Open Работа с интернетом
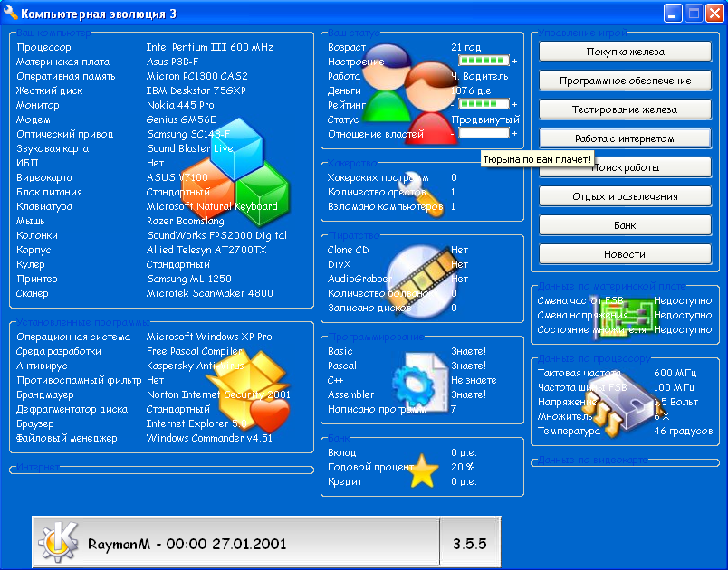Viewport: 728px width, 570px height. (x=625, y=138)
